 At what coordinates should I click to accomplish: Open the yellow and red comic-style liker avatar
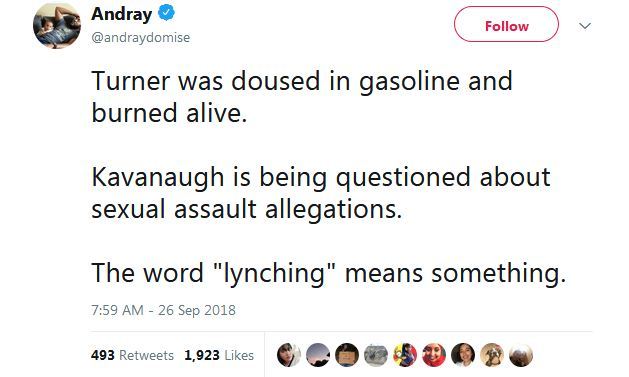click(x=405, y=355)
